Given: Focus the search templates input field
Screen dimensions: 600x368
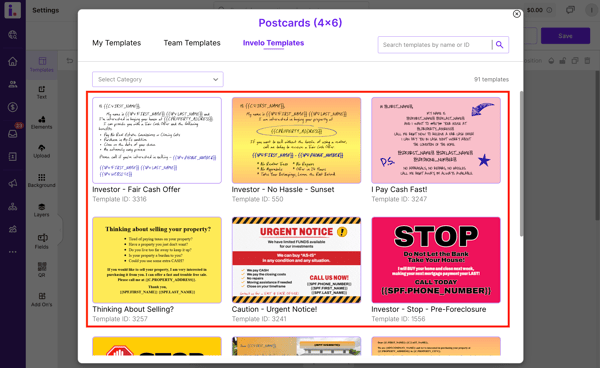Looking at the screenshot, I should pyautogui.click(x=435, y=45).
